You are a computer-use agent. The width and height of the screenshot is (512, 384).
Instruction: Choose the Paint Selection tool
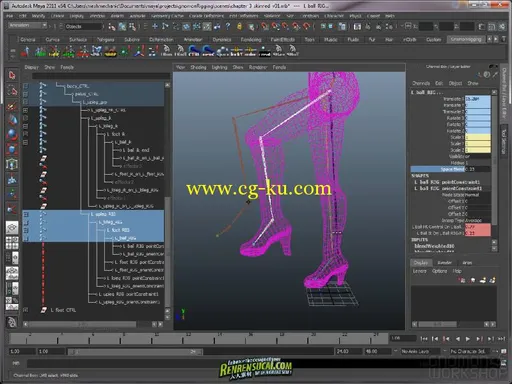(x=12, y=106)
